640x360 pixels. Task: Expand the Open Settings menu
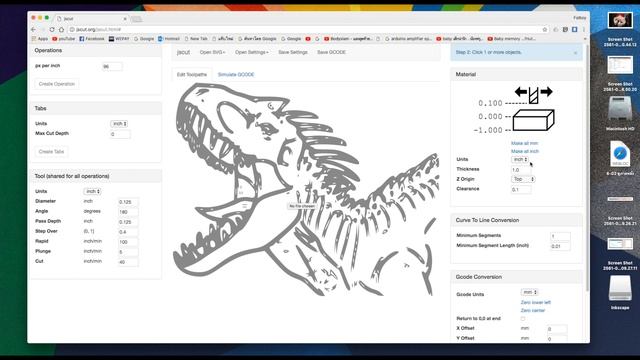pyautogui.click(x=251, y=52)
